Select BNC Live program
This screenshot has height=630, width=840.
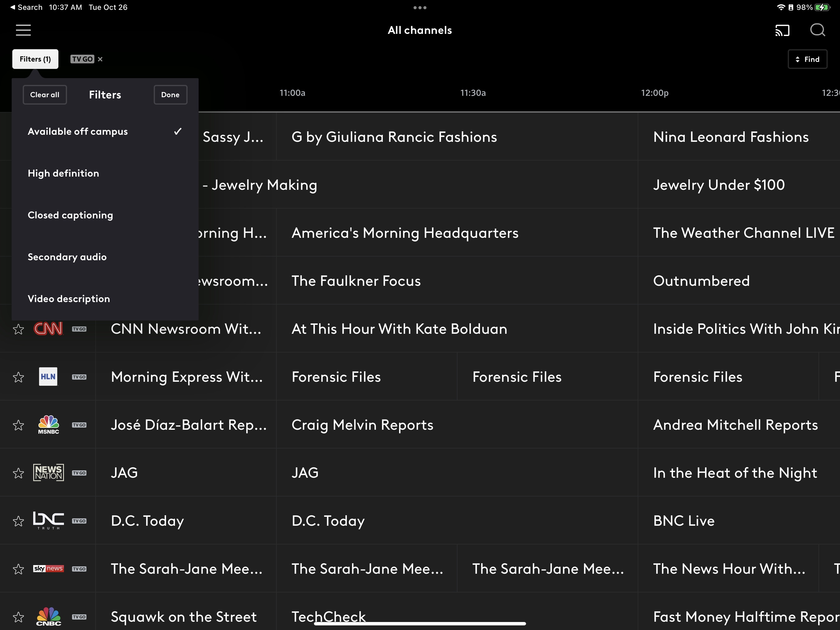tap(739, 521)
